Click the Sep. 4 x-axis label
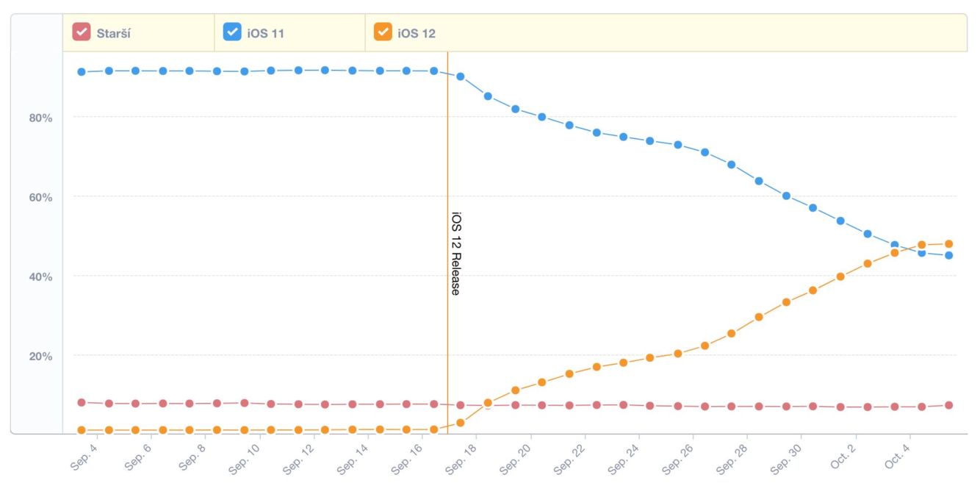 pyautogui.click(x=84, y=454)
